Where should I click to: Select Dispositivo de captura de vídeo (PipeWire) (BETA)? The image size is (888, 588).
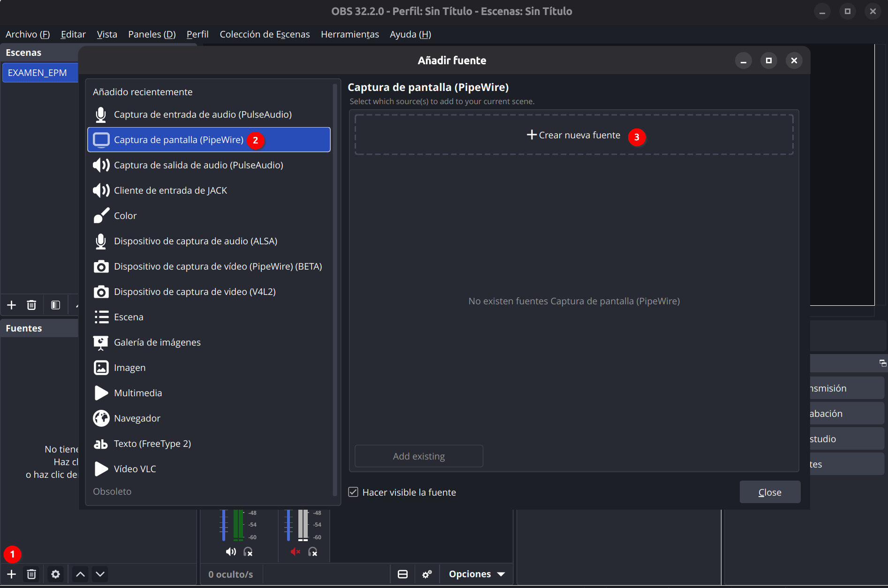tap(209, 266)
